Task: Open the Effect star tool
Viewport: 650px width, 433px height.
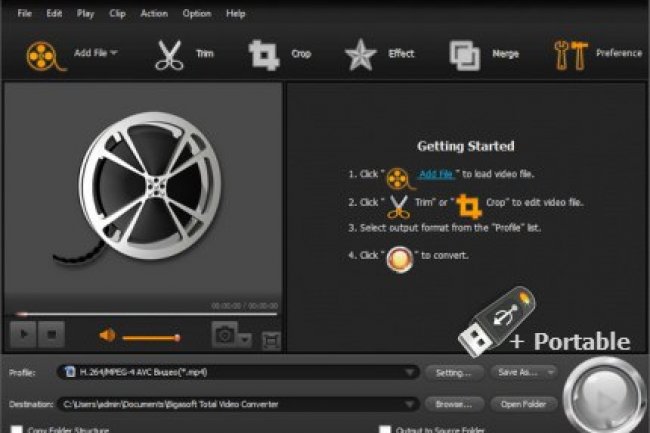Action: pyautogui.click(x=360, y=54)
